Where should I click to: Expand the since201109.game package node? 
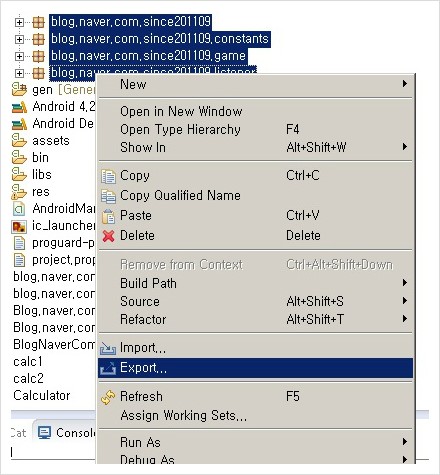click(19, 56)
